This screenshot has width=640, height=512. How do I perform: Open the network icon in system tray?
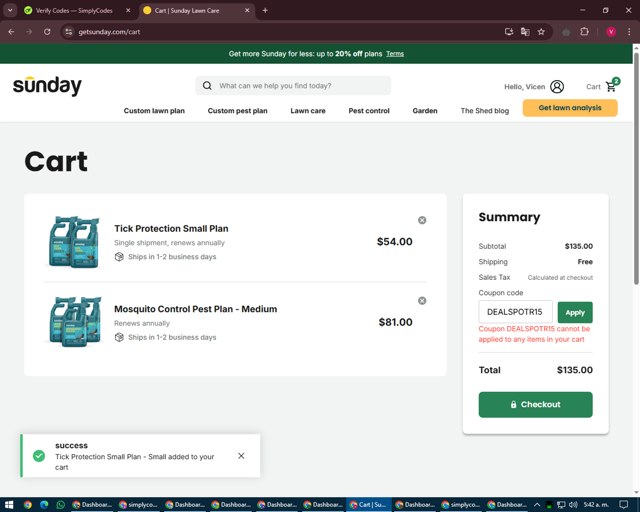tap(561, 505)
